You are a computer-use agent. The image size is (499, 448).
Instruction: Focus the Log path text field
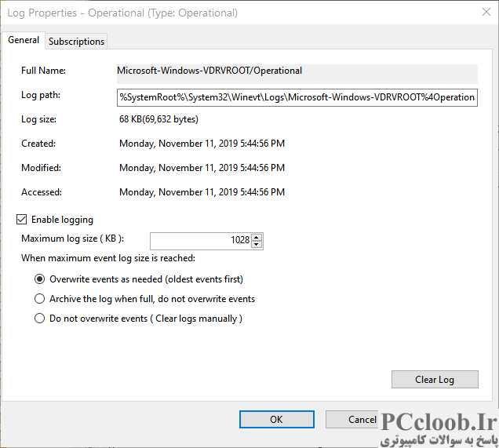click(297, 97)
